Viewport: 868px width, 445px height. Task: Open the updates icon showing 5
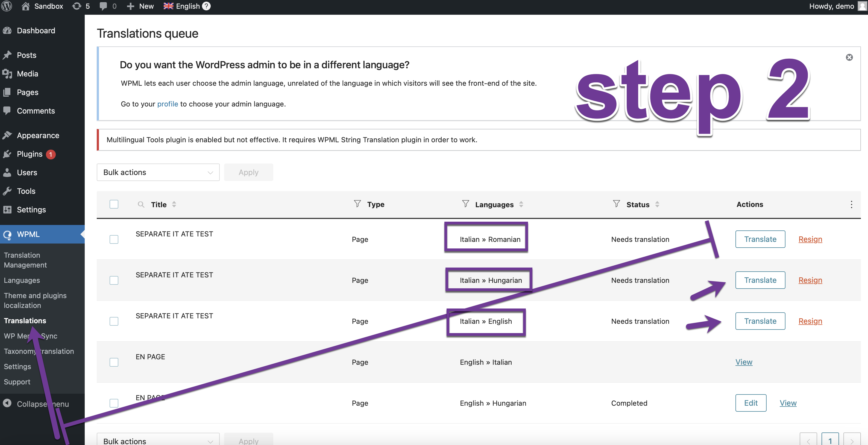pos(77,6)
